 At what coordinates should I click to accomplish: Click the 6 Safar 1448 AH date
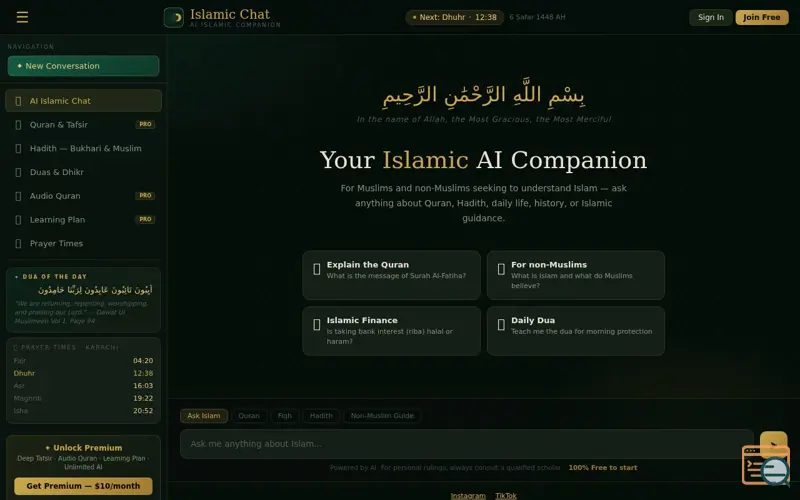(x=537, y=17)
